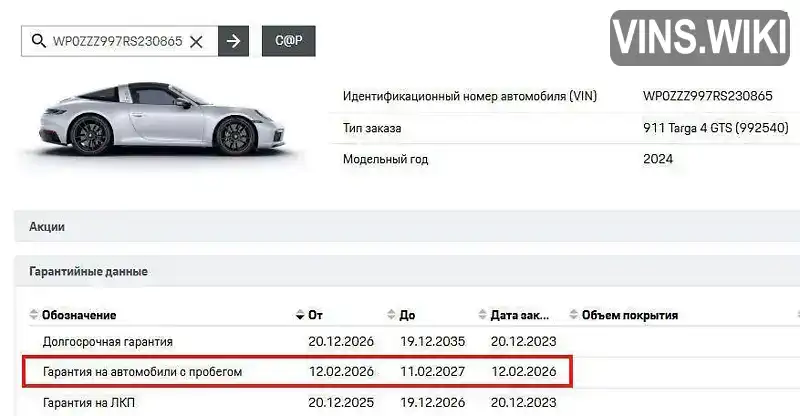The height and width of the screenshot is (416, 800).
Task: Open the C@P button
Action: (289, 41)
